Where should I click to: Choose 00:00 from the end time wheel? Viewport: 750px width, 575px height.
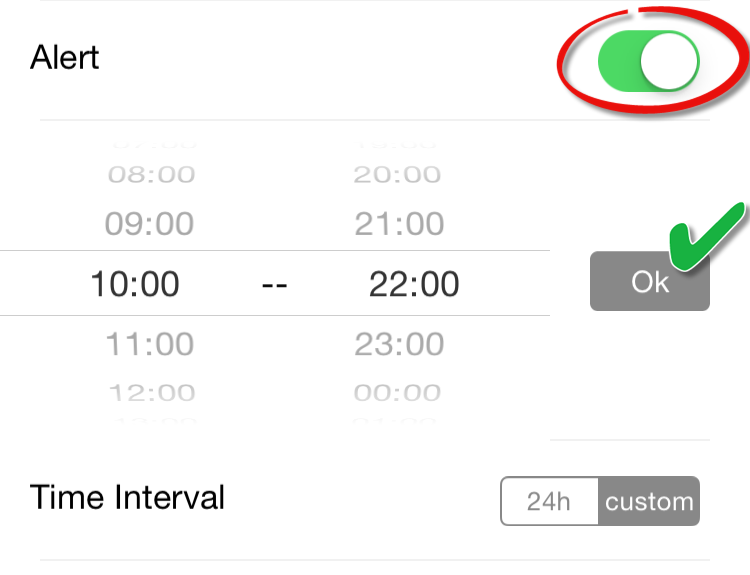397,393
